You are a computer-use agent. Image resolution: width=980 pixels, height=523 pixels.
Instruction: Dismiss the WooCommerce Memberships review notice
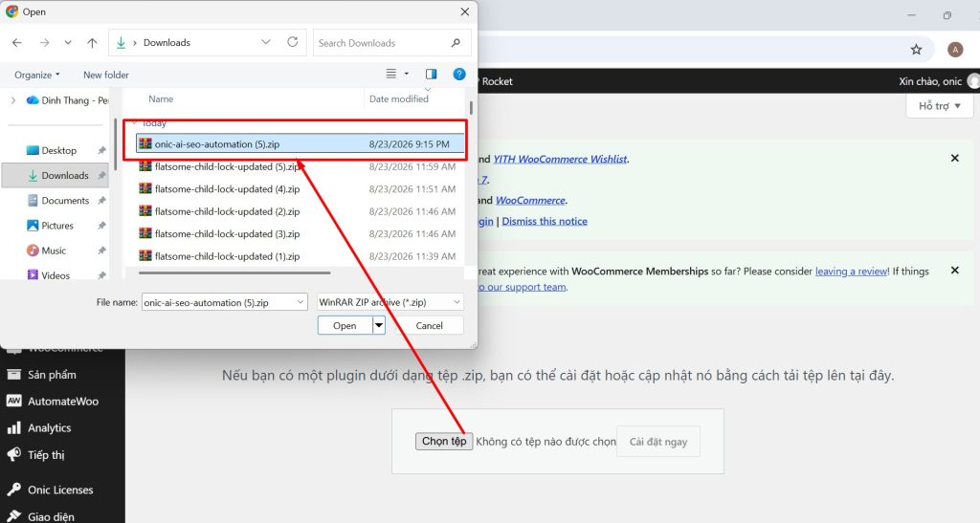(954, 271)
